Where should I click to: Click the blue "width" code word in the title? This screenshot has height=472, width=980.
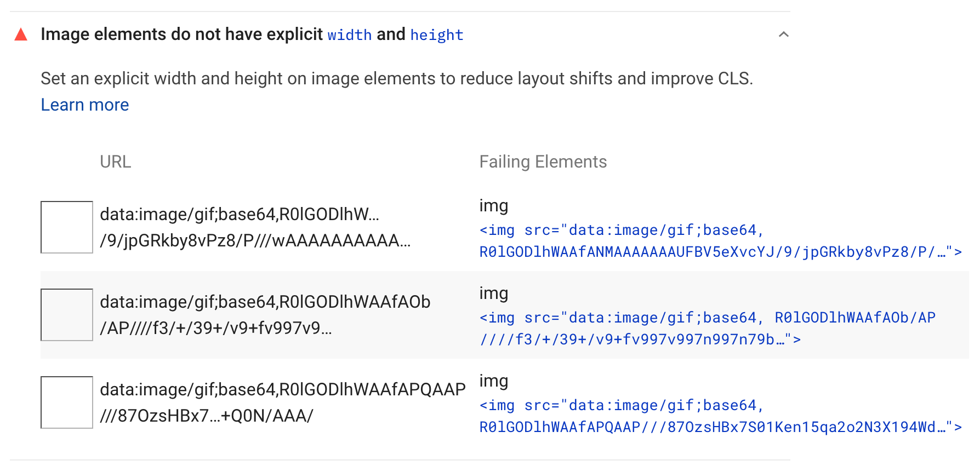(350, 35)
